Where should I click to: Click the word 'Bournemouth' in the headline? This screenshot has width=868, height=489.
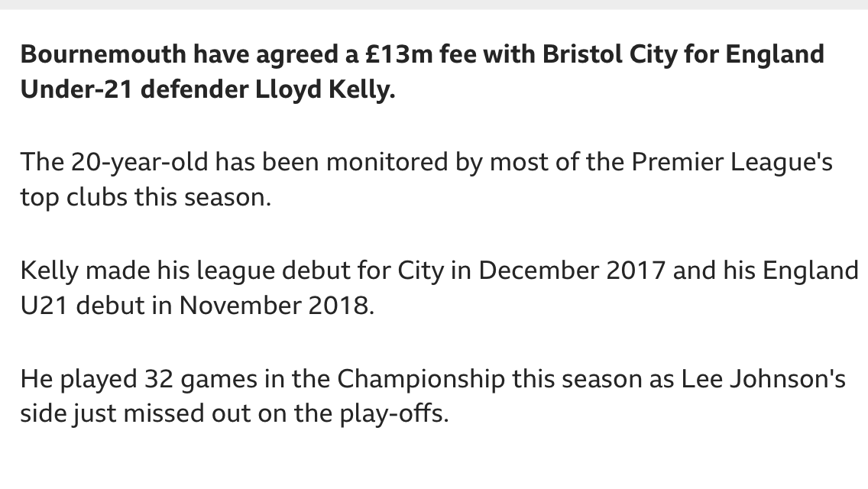103,54
